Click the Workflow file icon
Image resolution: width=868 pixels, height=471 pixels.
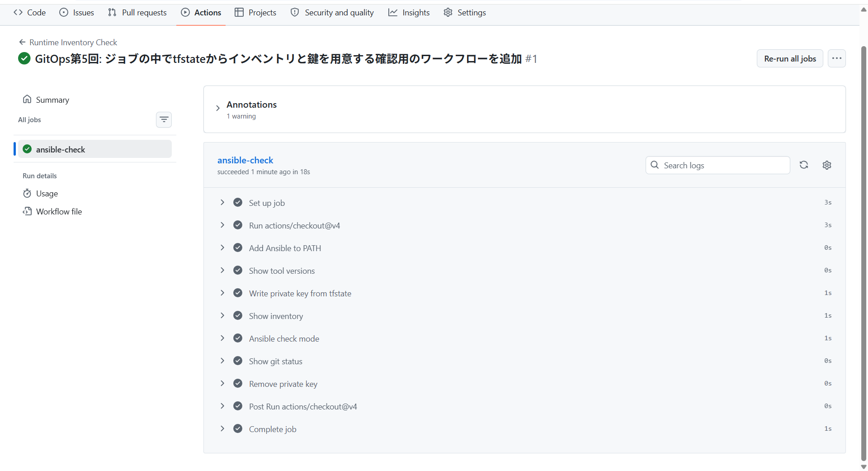[x=27, y=211]
